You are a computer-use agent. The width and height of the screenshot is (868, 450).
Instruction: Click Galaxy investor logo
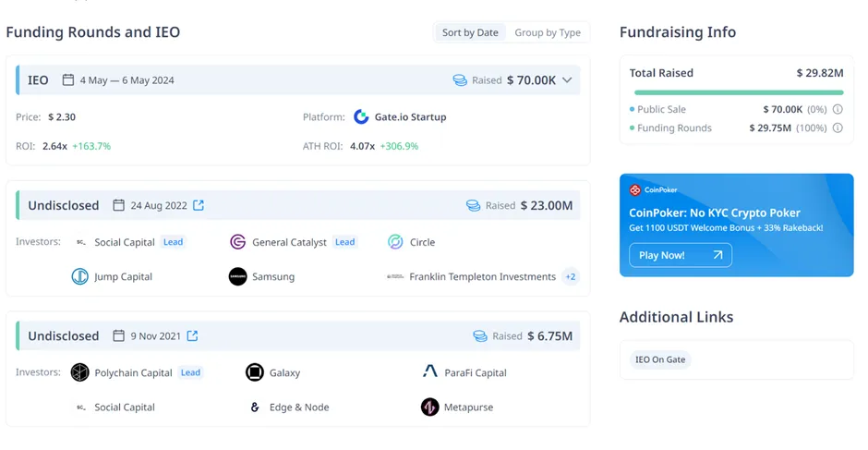click(x=255, y=372)
